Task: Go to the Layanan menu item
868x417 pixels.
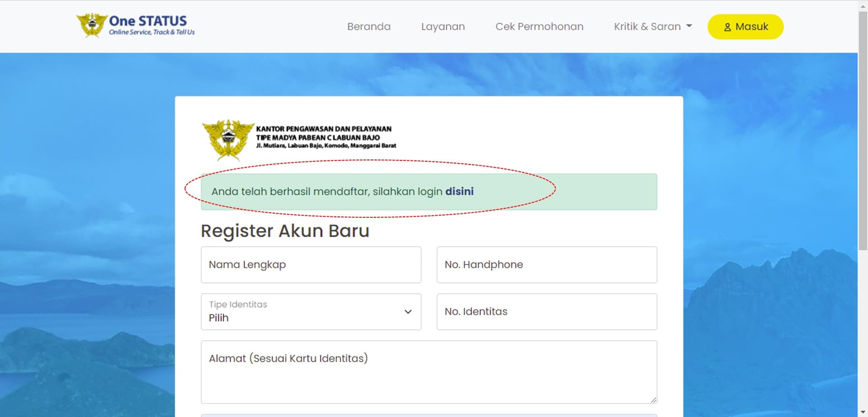Action: pos(443,27)
